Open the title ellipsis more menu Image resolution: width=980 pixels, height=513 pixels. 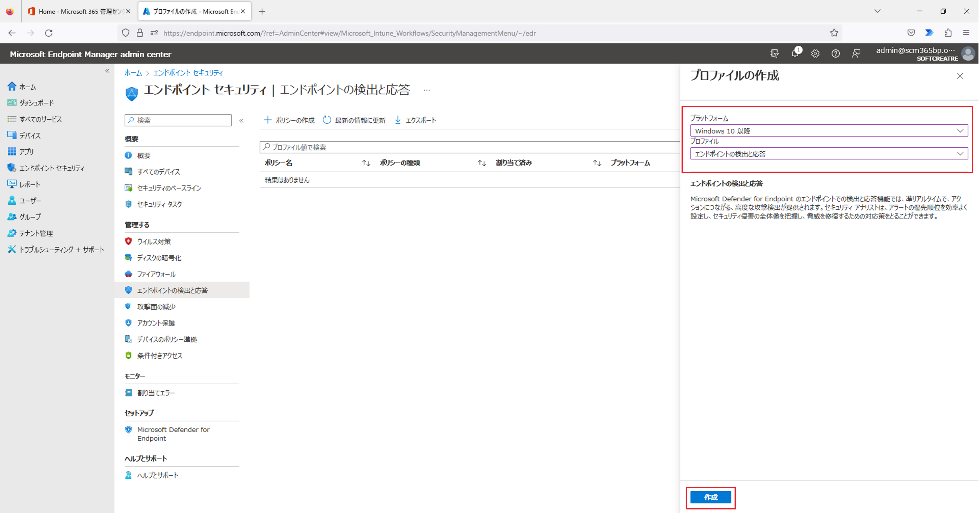(427, 90)
